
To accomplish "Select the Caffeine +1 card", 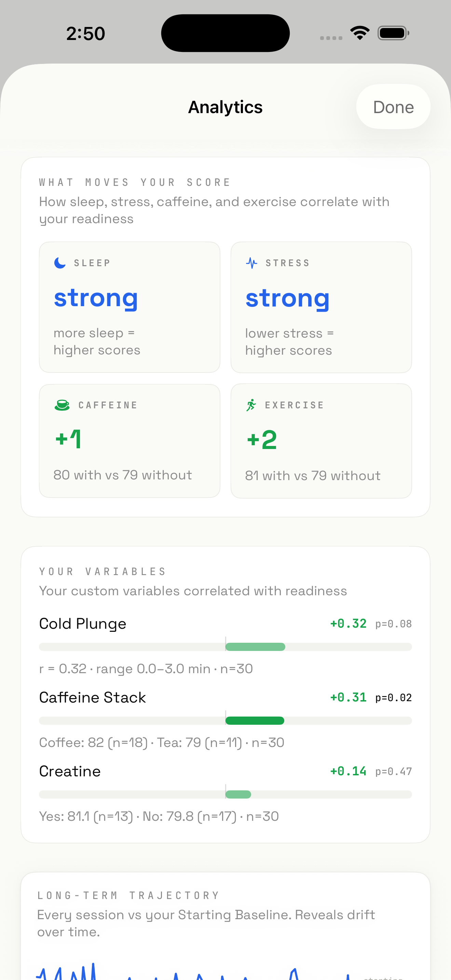I will [129, 440].
